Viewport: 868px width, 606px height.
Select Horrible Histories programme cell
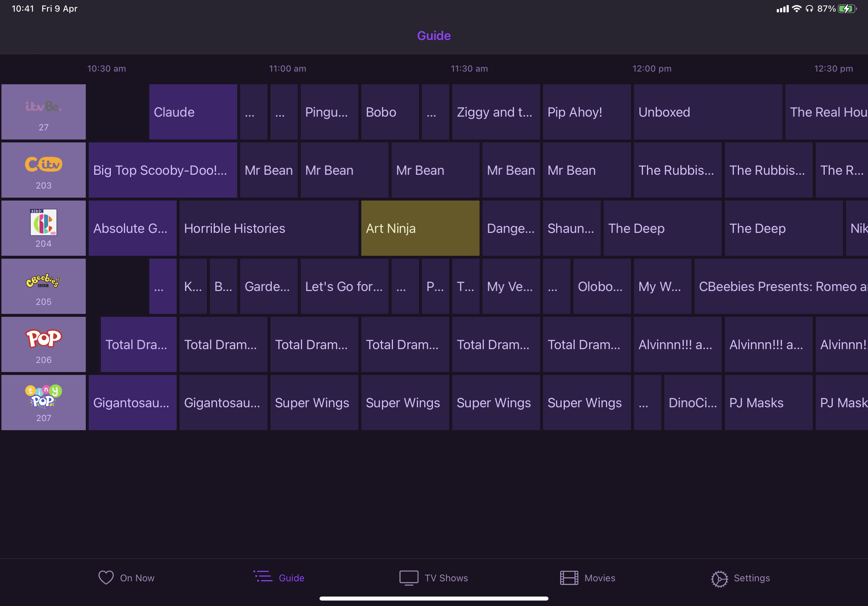click(x=268, y=229)
